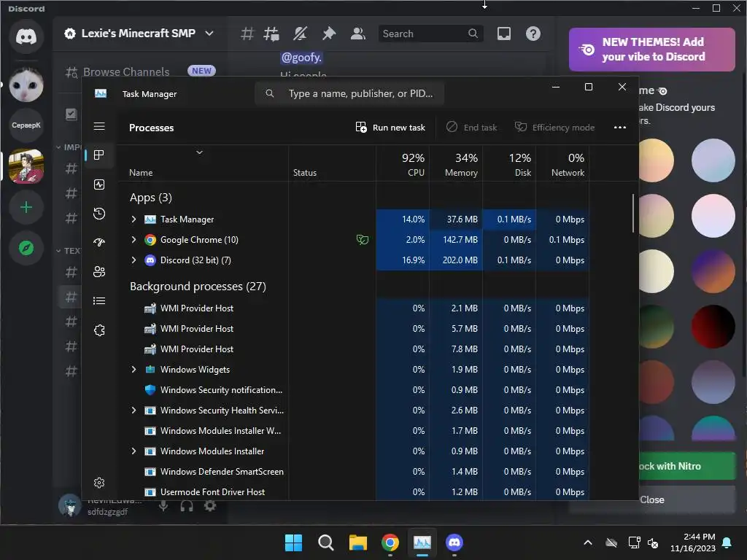747x560 pixels.
Task: Open App history icon in sidebar
Action: tap(99, 214)
